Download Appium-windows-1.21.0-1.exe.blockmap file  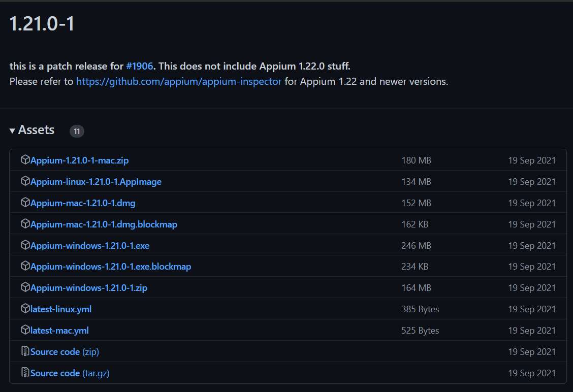(111, 267)
